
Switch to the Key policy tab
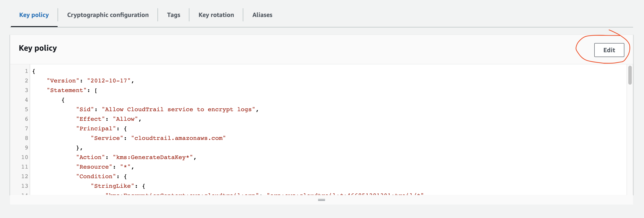[x=34, y=15]
